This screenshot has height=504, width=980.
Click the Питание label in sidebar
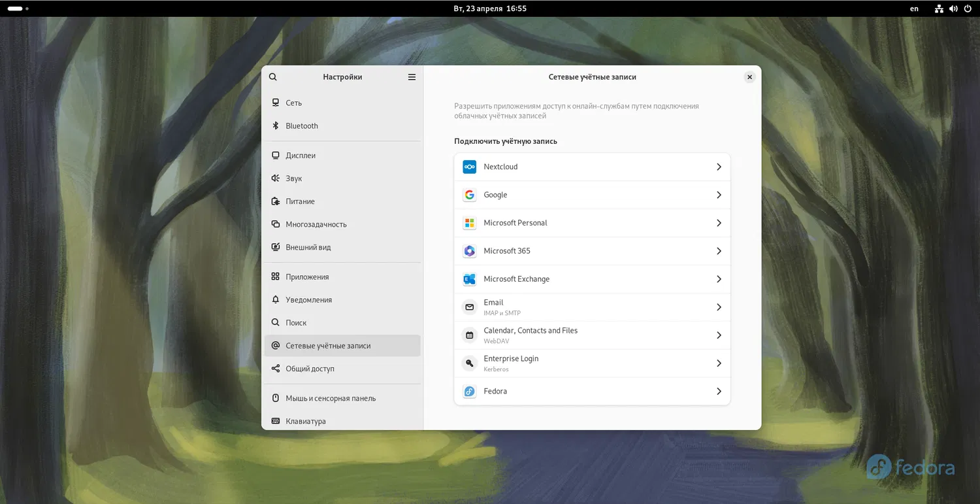(300, 201)
